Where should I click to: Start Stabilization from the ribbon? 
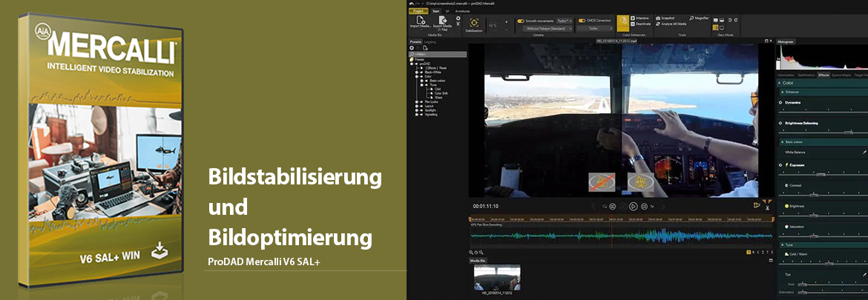coord(473,24)
